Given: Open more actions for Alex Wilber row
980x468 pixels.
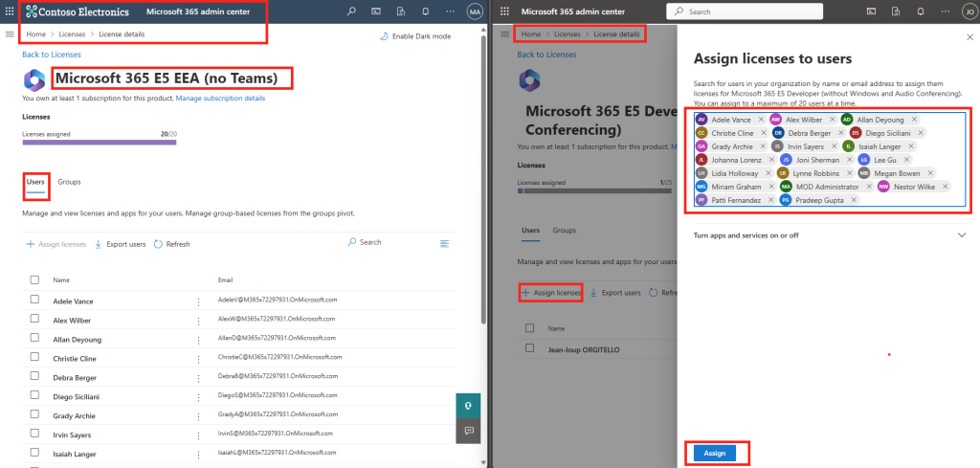Looking at the screenshot, I should point(199,321).
